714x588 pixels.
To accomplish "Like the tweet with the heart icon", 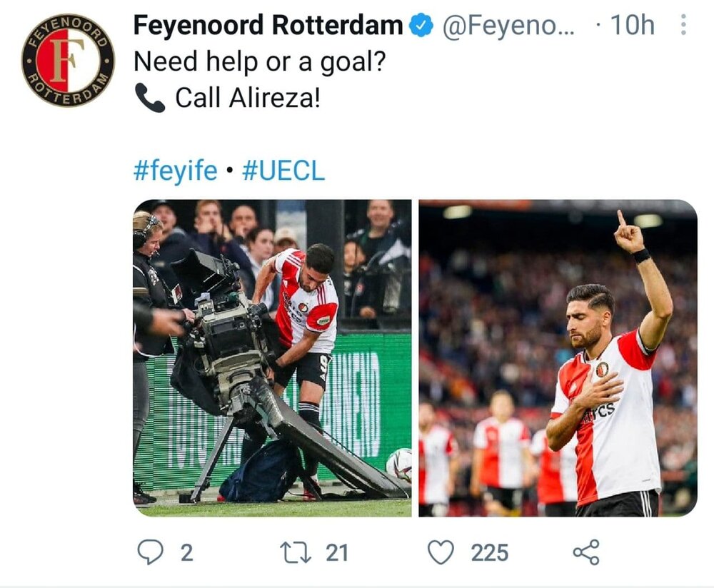I will 441,552.
